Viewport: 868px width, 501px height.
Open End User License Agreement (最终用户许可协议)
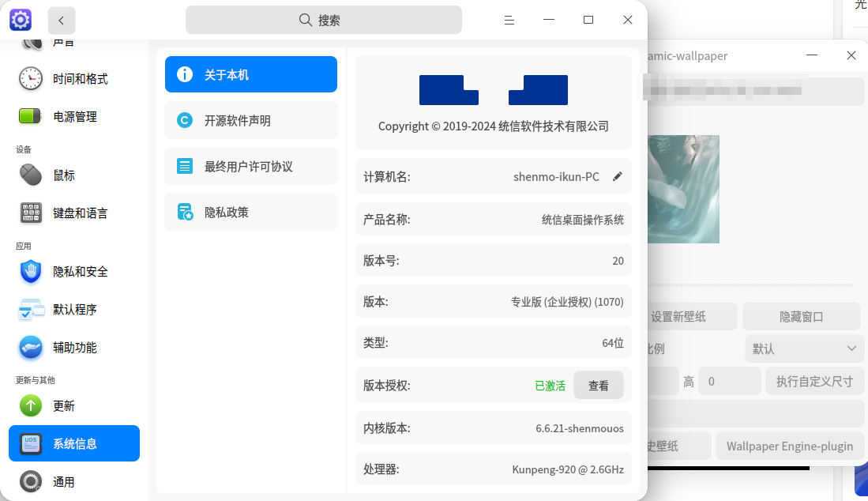[x=251, y=166]
